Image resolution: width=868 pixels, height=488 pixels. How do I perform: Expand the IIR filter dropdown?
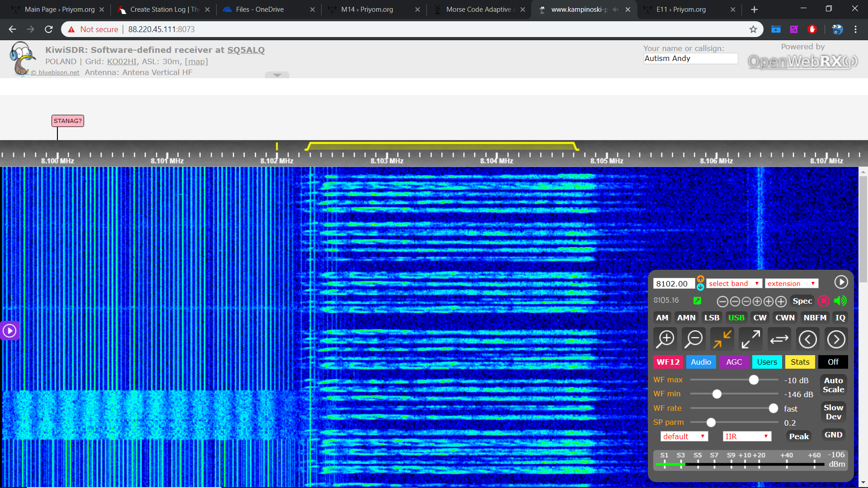pyautogui.click(x=746, y=436)
